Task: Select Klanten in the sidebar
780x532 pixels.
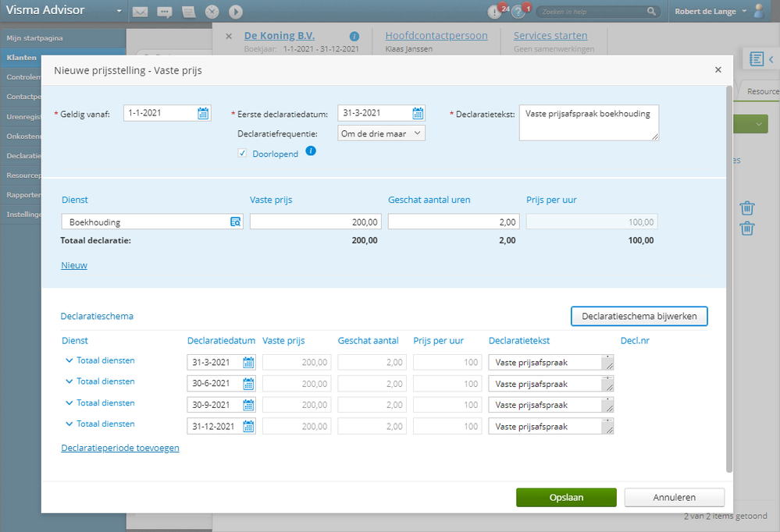Action: [x=21, y=58]
